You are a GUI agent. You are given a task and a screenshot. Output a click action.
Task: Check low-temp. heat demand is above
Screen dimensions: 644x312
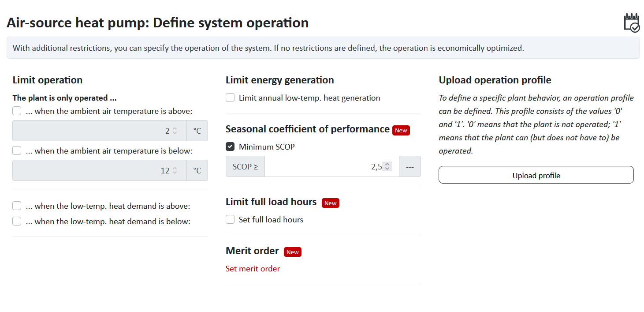[17, 206]
